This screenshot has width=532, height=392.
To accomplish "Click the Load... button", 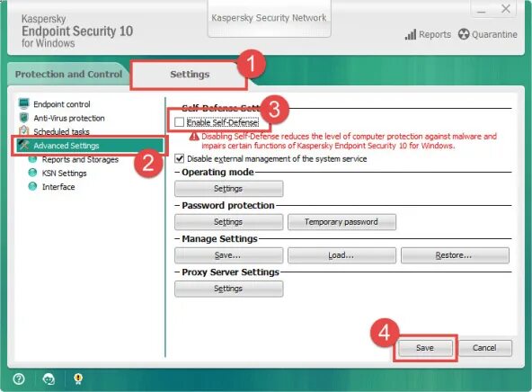I will pos(341,255).
